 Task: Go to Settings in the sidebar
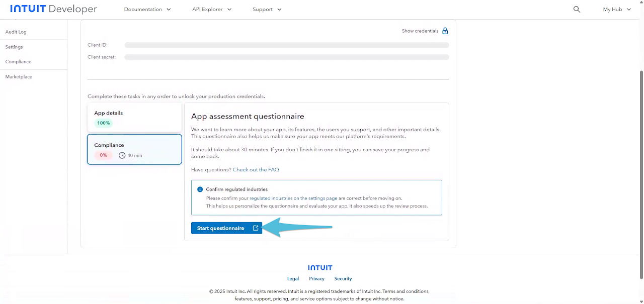(14, 47)
